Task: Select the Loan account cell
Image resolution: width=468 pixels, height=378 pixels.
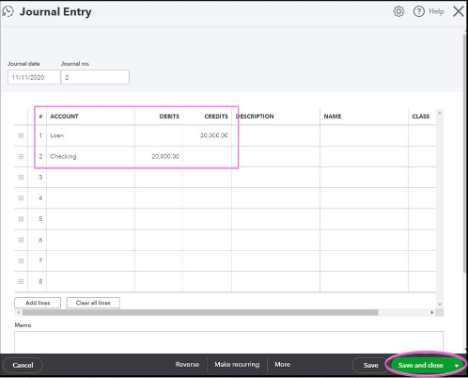Action: pos(91,135)
